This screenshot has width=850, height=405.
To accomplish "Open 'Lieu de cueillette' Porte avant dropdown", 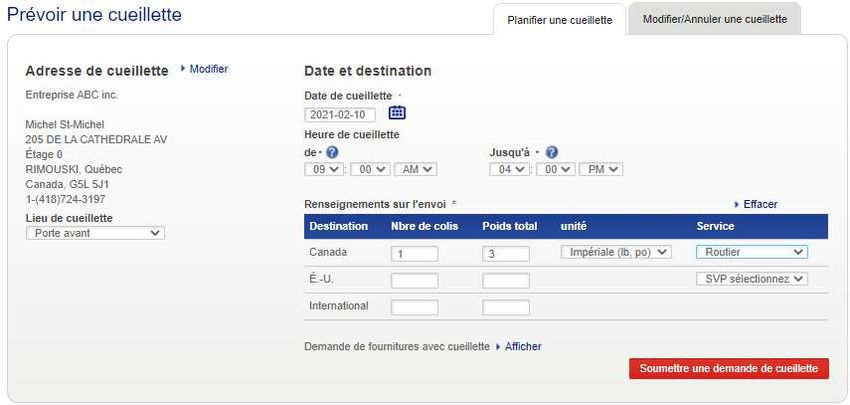I will click(95, 233).
